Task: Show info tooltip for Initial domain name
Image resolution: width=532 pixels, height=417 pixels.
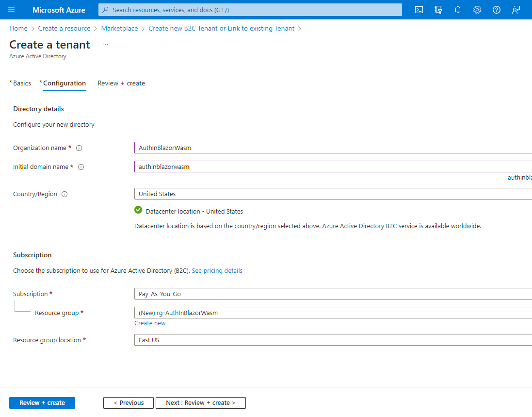Action: pyautogui.click(x=81, y=167)
